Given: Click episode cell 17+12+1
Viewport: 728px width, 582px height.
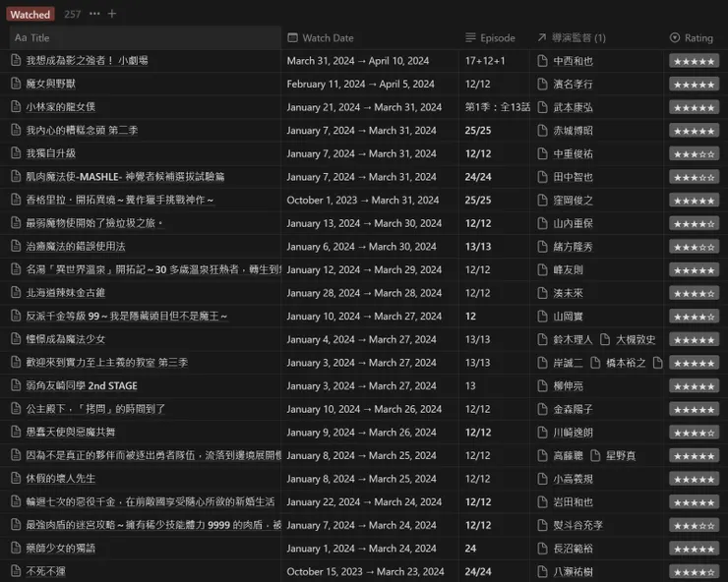Looking at the screenshot, I should coord(485,61).
